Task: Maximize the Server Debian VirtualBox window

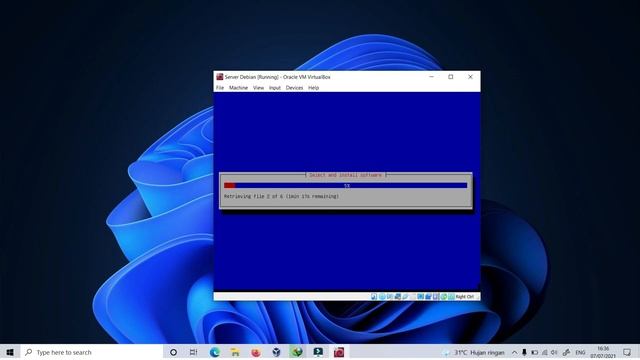Action: 451,77
